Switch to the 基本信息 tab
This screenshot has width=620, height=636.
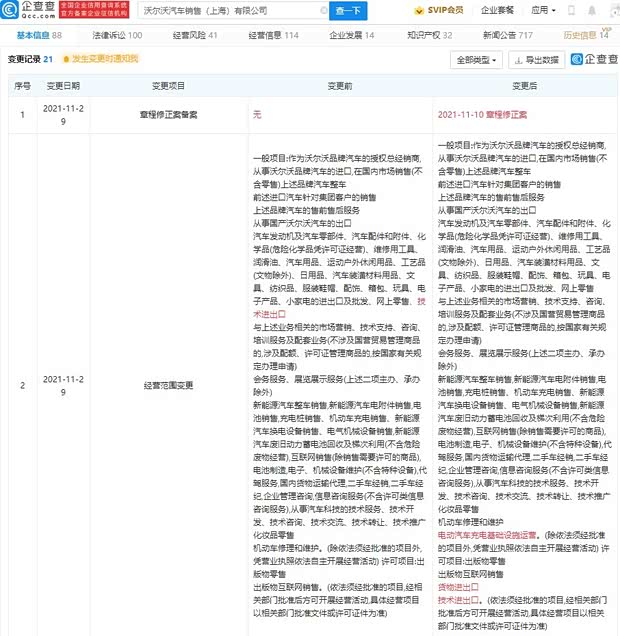(x=39, y=35)
